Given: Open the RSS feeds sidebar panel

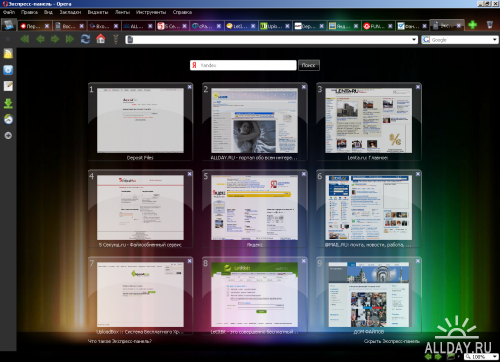Looking at the screenshot, I should 8,53.
